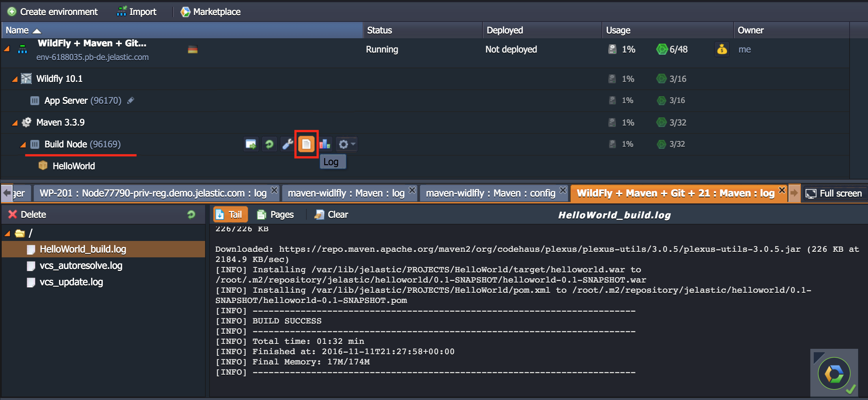Collapse the root log folder

click(x=7, y=233)
